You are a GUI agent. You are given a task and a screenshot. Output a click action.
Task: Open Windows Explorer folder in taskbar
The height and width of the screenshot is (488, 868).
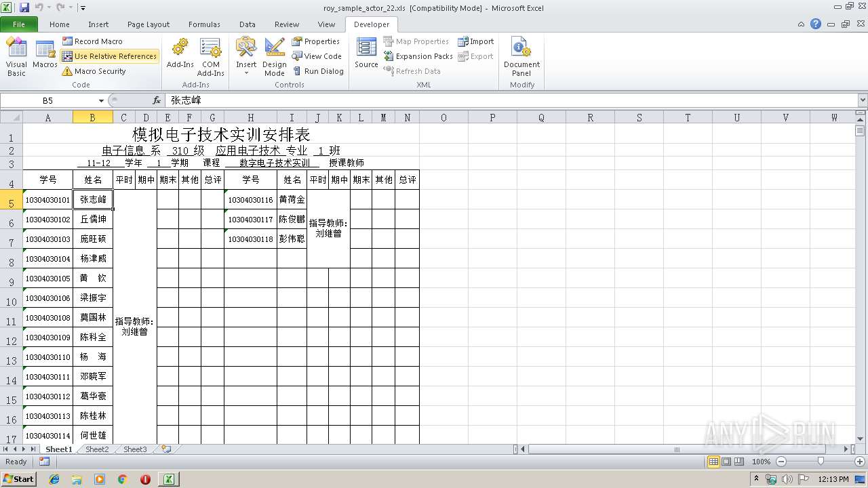(77, 479)
